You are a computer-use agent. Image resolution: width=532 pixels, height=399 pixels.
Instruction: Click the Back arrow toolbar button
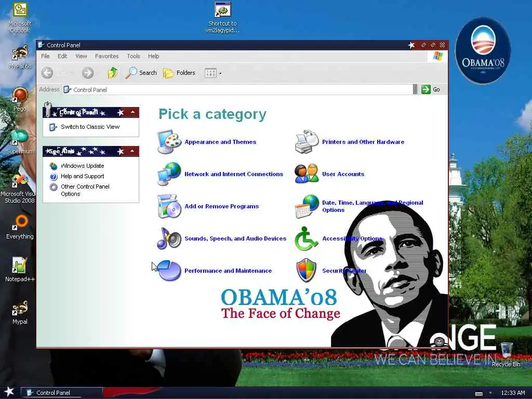coord(47,73)
